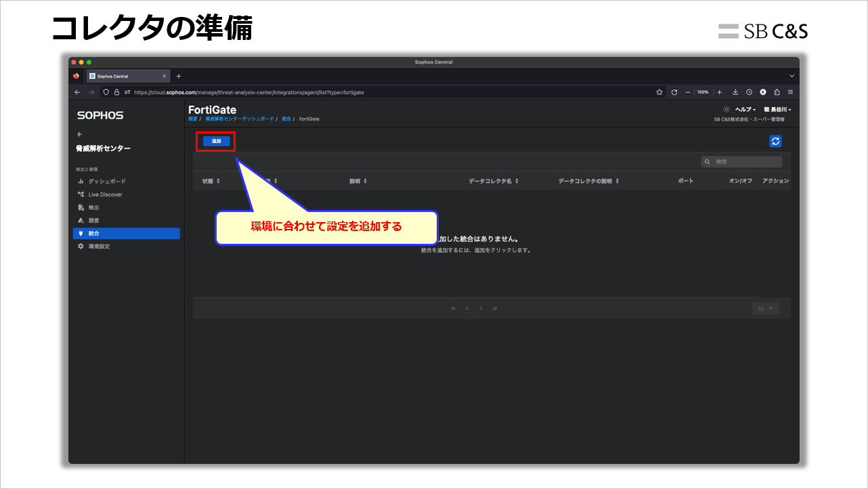The width and height of the screenshot is (868, 489).
Task: Click the Firefox icon beside tabs
Action: (x=77, y=76)
